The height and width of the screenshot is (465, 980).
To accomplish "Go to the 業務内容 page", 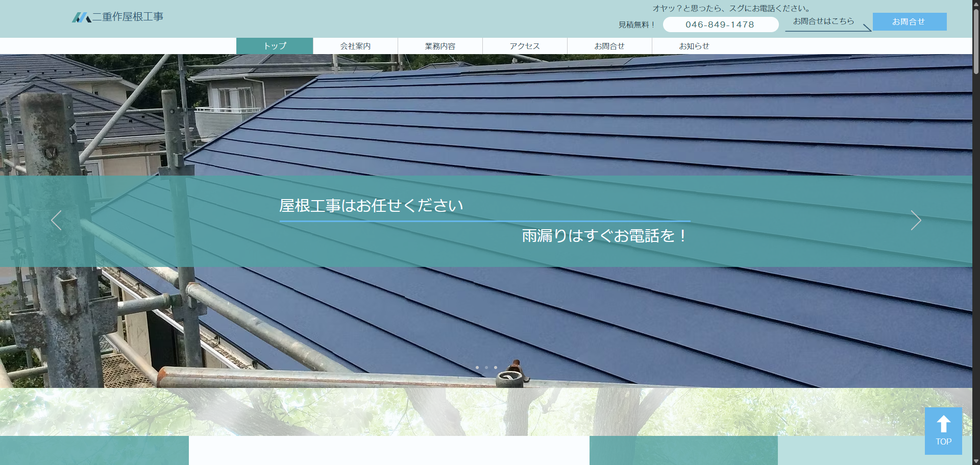I will [x=440, y=46].
